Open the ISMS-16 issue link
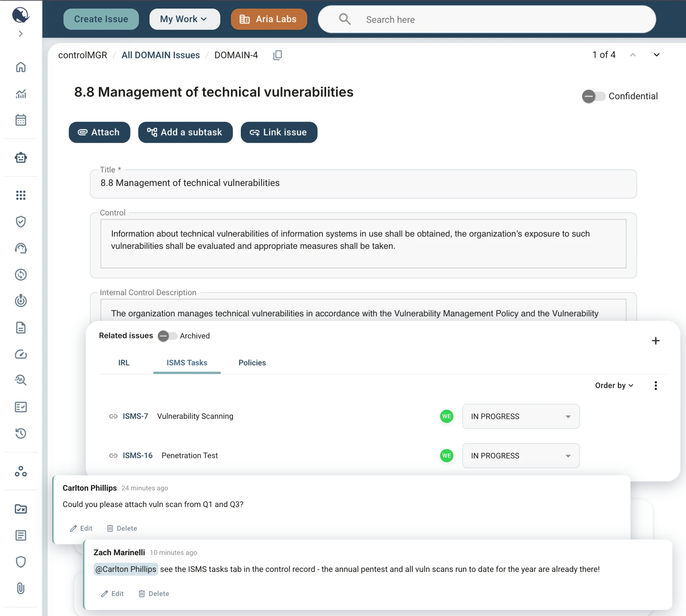This screenshot has width=686, height=616. pos(138,456)
